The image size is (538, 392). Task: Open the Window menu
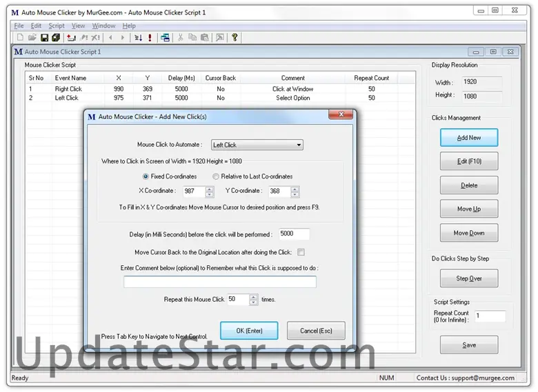(103, 26)
